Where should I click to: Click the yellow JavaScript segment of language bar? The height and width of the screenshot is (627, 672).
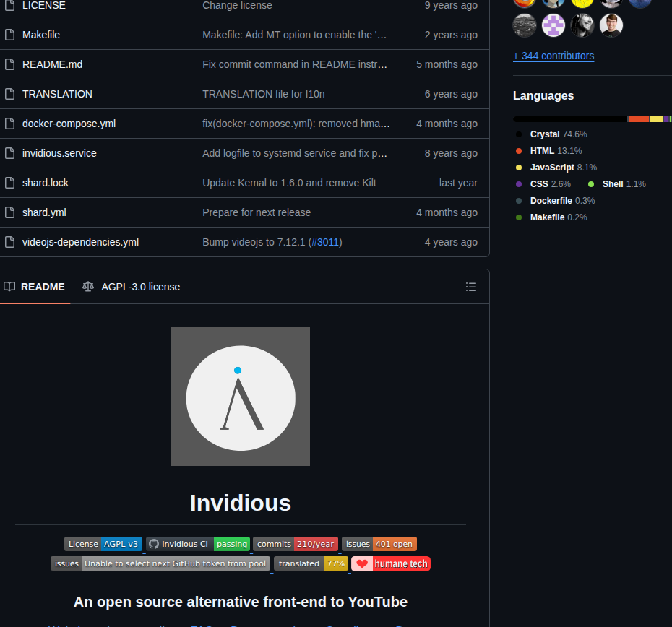click(x=656, y=119)
